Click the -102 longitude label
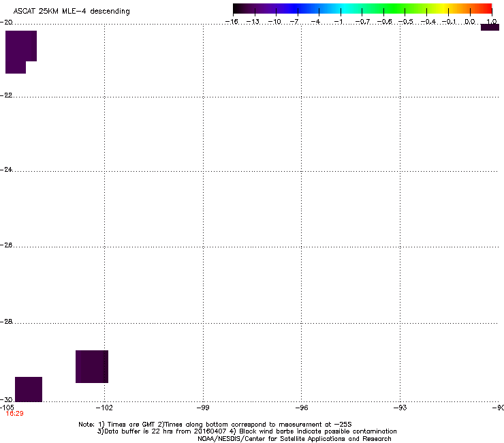 click(104, 408)
